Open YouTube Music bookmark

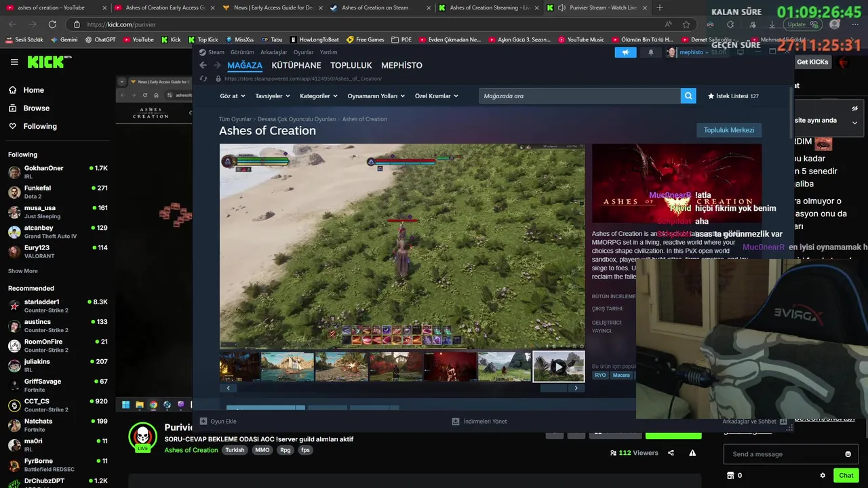pyautogui.click(x=581, y=39)
